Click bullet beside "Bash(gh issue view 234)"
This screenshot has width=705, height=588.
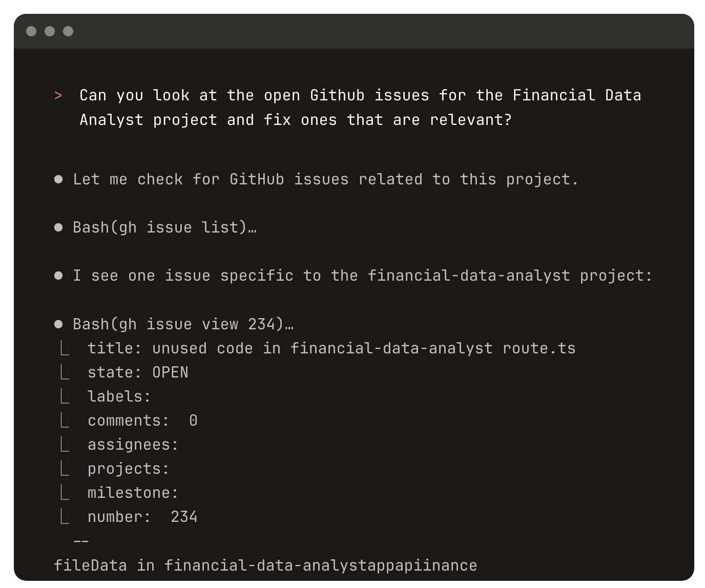tap(58, 324)
